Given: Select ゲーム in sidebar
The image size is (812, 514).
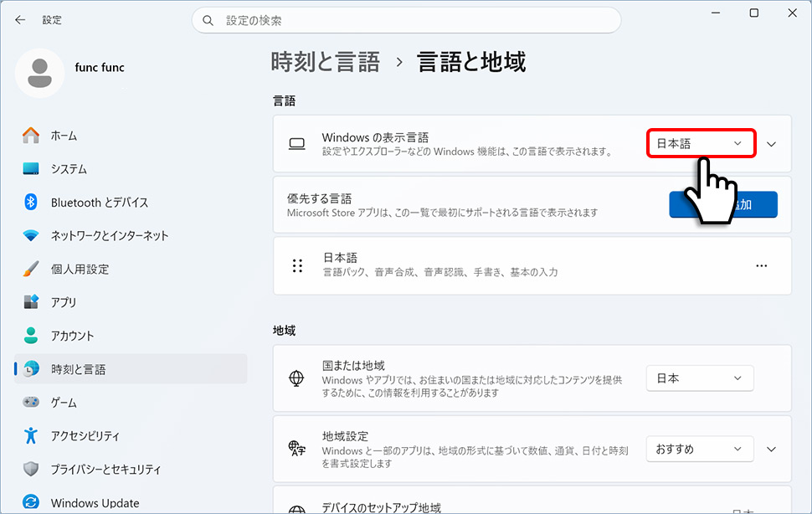Looking at the screenshot, I should point(131,402).
